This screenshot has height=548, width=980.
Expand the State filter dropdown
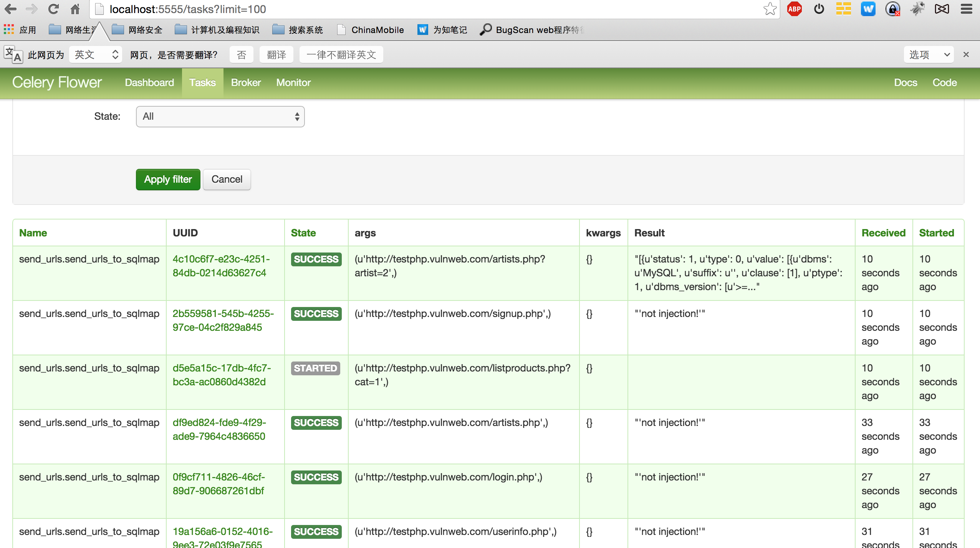pyautogui.click(x=220, y=116)
